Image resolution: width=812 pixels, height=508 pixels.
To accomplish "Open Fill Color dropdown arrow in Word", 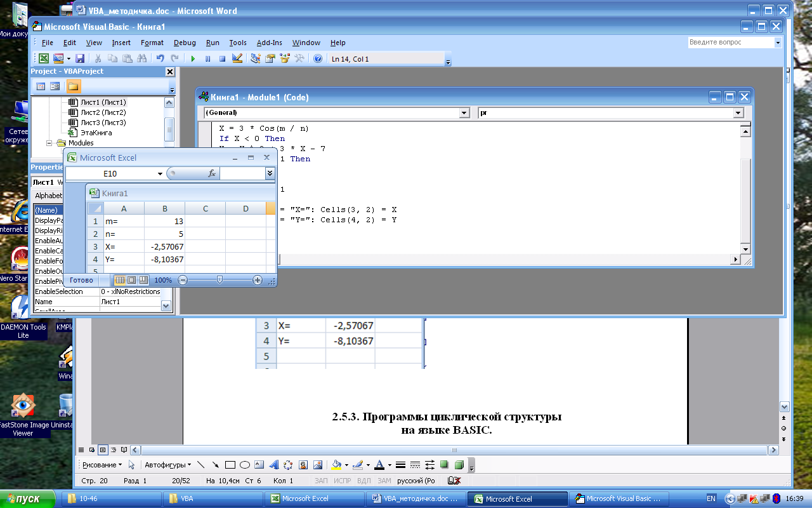I will (x=346, y=465).
